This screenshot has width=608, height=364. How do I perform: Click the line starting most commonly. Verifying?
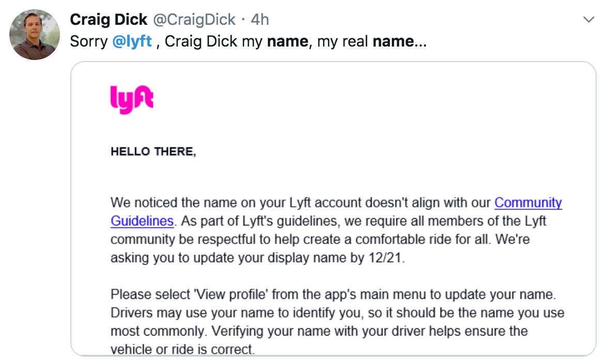click(319, 331)
